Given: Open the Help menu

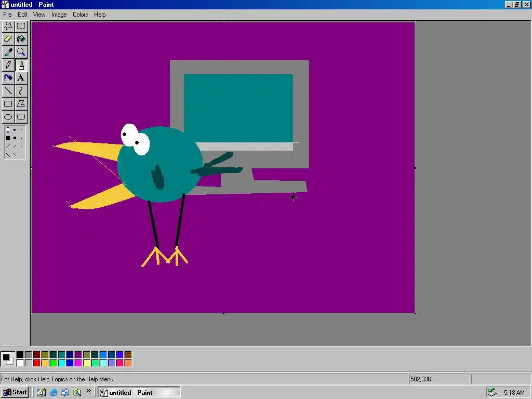Looking at the screenshot, I should pyautogui.click(x=100, y=15).
